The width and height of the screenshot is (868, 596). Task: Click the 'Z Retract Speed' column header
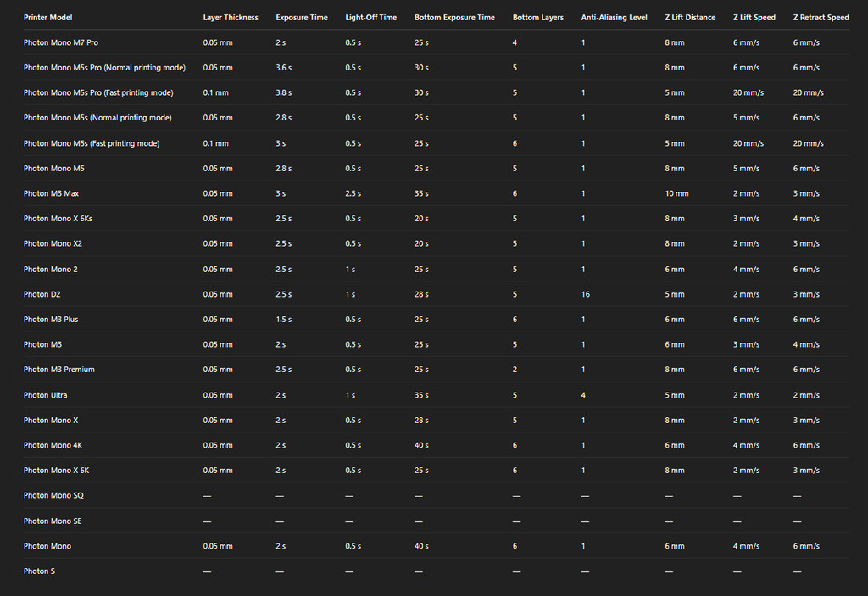click(x=821, y=17)
